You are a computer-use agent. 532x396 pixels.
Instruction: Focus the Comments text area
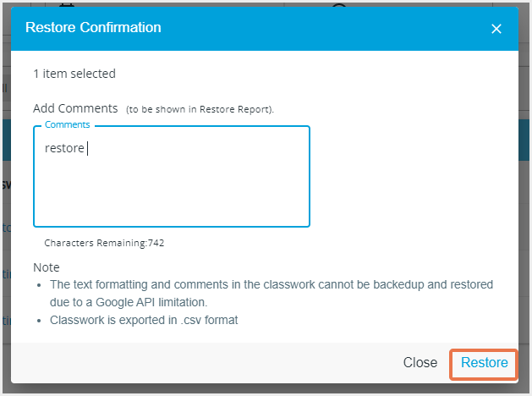coord(172,186)
